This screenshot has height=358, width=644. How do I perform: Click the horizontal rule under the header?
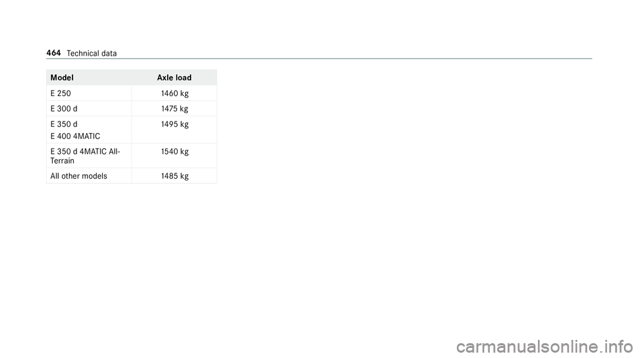(x=319, y=59)
